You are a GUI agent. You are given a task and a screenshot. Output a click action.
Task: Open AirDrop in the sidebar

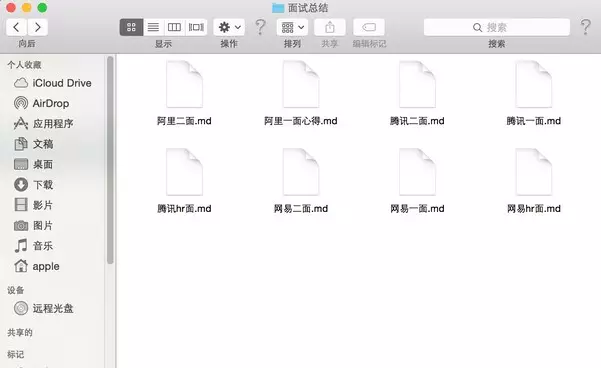[x=41, y=104]
